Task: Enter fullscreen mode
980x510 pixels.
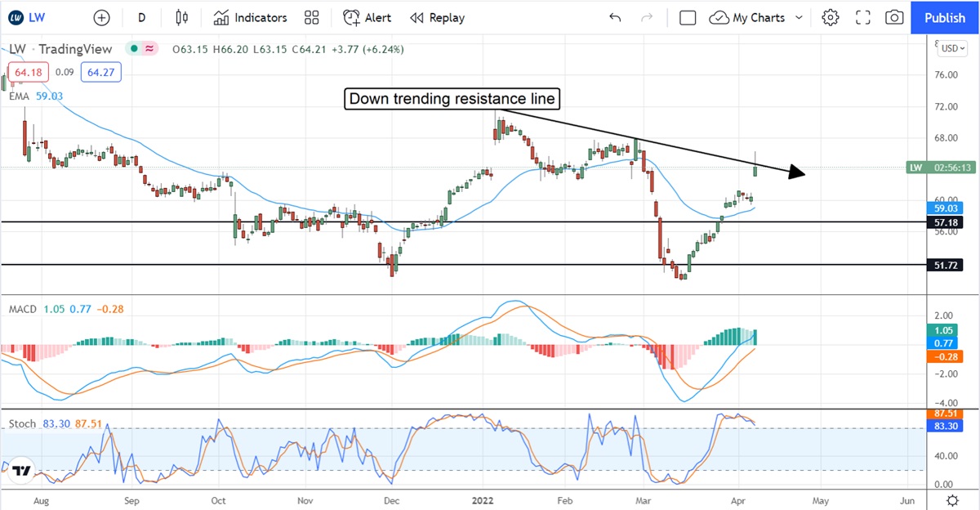Action: point(862,17)
